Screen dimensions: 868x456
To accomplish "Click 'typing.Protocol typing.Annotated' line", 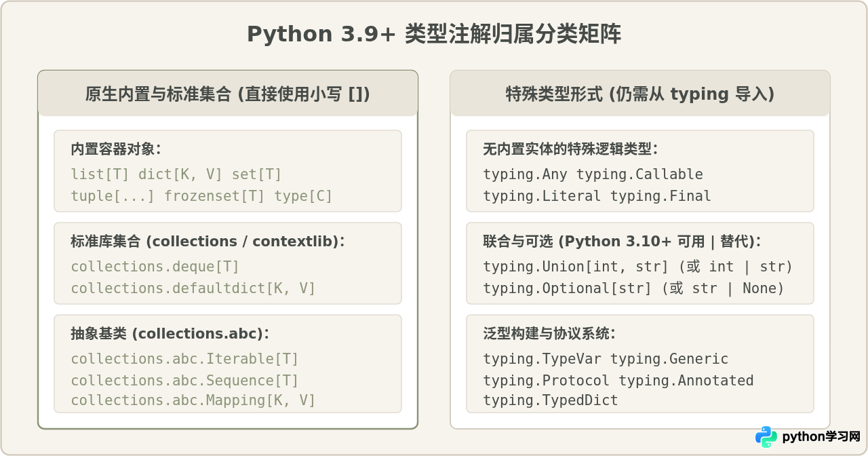I will point(618,381).
